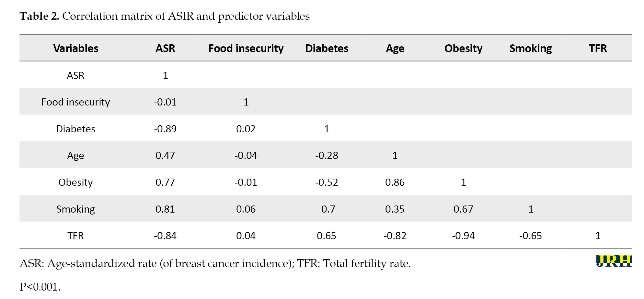Image resolution: width=644 pixels, height=299 pixels.
Task: Click the ASR abbreviation footnote text
Action: (215, 263)
